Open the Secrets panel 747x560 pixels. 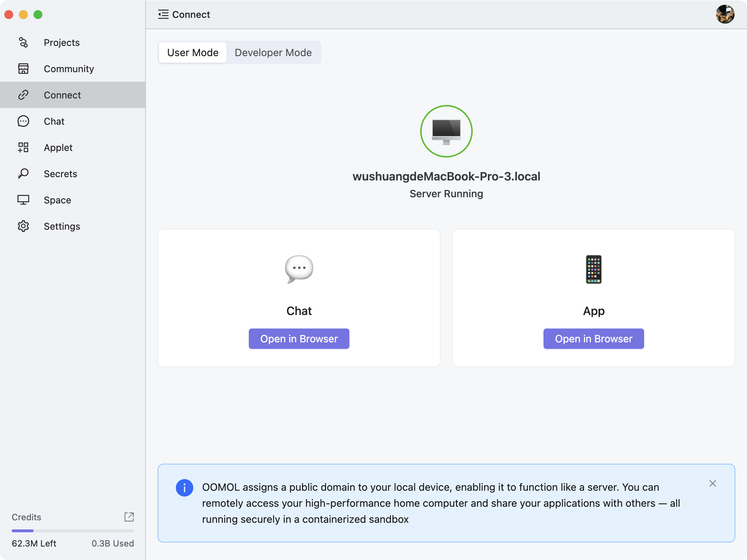(x=61, y=174)
